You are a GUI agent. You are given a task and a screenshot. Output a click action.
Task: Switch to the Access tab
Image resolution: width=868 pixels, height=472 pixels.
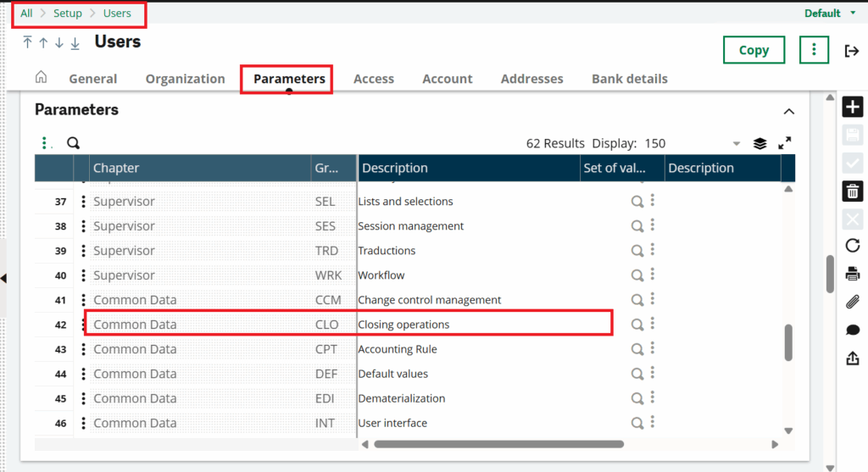coord(374,79)
